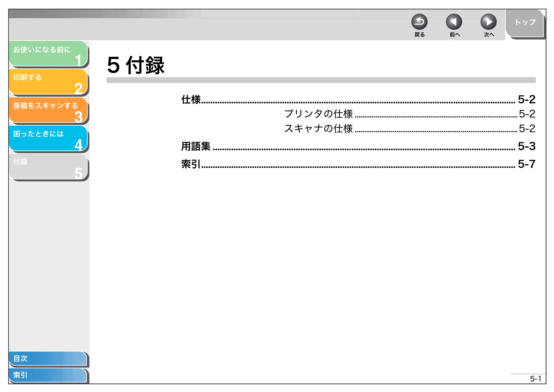The height and width of the screenshot is (392, 554).
Task: Open the トップ tab
Action: tap(525, 23)
